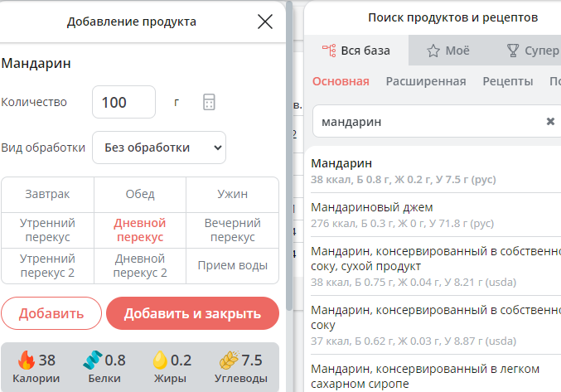Select Утренний перекус meal option
Screen dimensions: 561x392
[x=47, y=230]
